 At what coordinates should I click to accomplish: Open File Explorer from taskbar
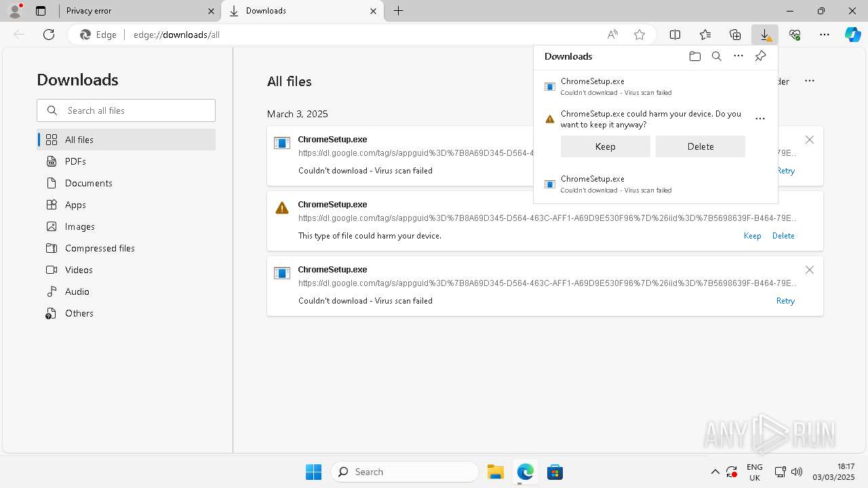click(496, 472)
